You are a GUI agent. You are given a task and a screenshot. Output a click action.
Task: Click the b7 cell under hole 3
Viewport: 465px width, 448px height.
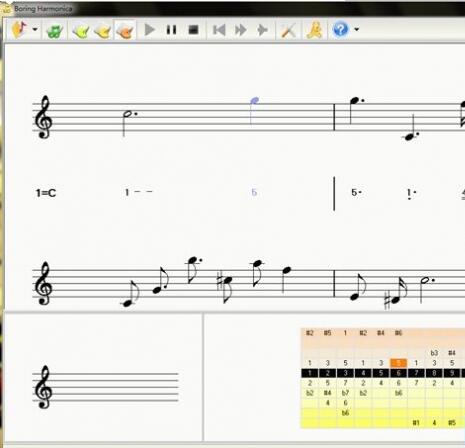(345, 393)
